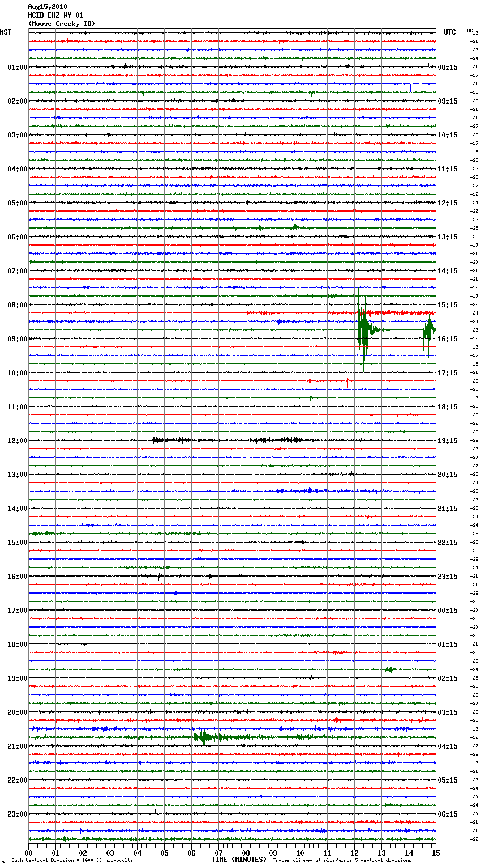Screen dimensions: 481x868
Task: Click the 'TIME (MINUTES)' axis title
Action: (x=239, y=860)
